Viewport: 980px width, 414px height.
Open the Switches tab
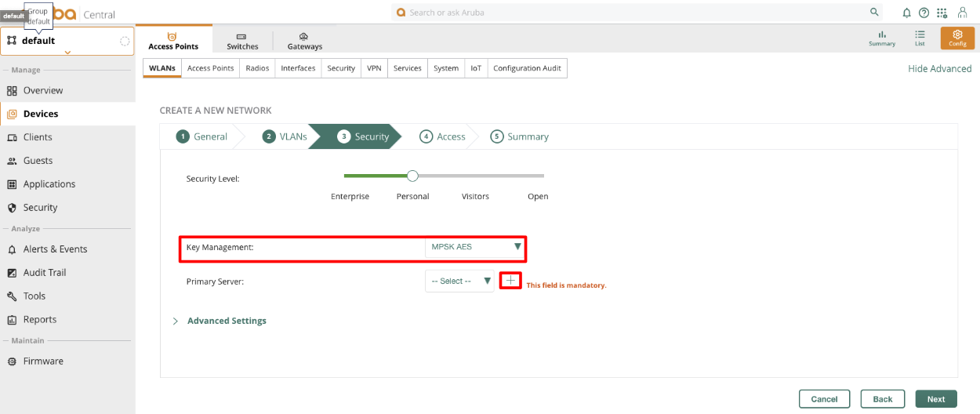242,42
